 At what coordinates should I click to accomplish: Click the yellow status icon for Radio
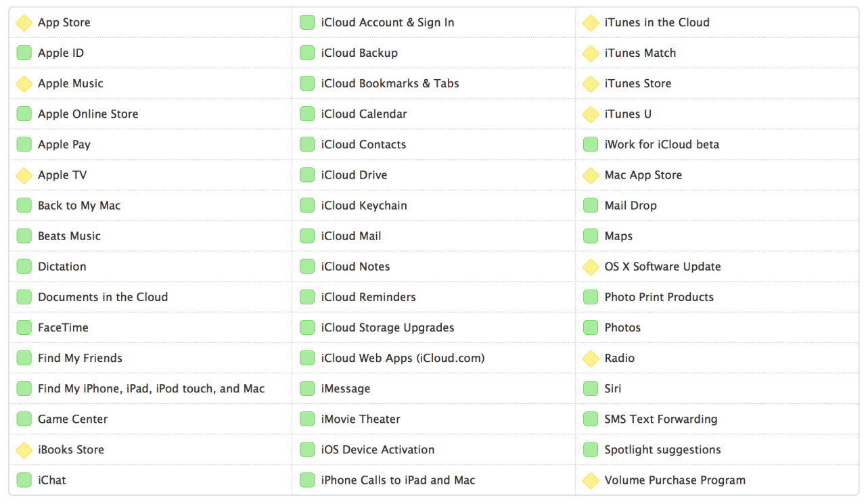coord(591,359)
